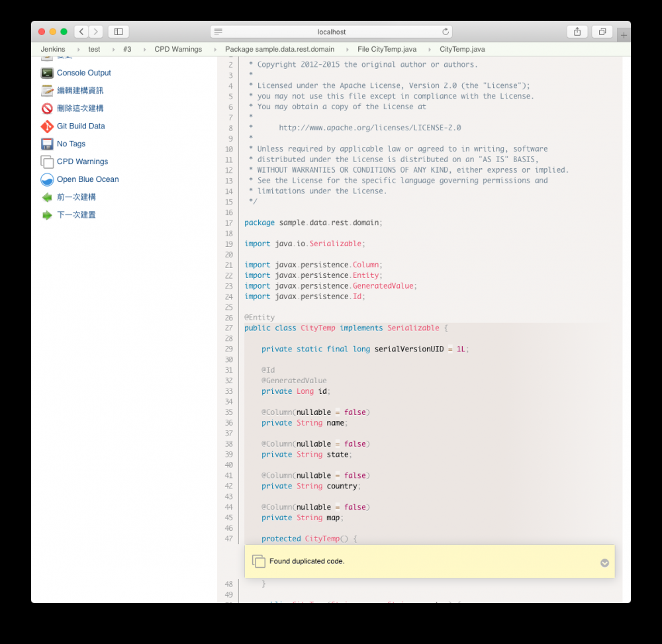Click the Git Build Data diamond icon
This screenshot has height=644, width=662.
tap(47, 126)
